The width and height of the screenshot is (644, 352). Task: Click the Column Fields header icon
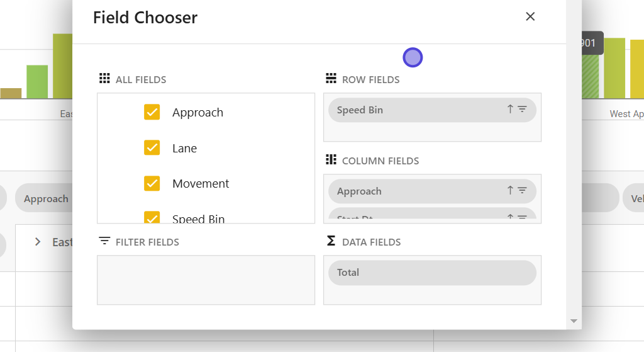tap(331, 160)
